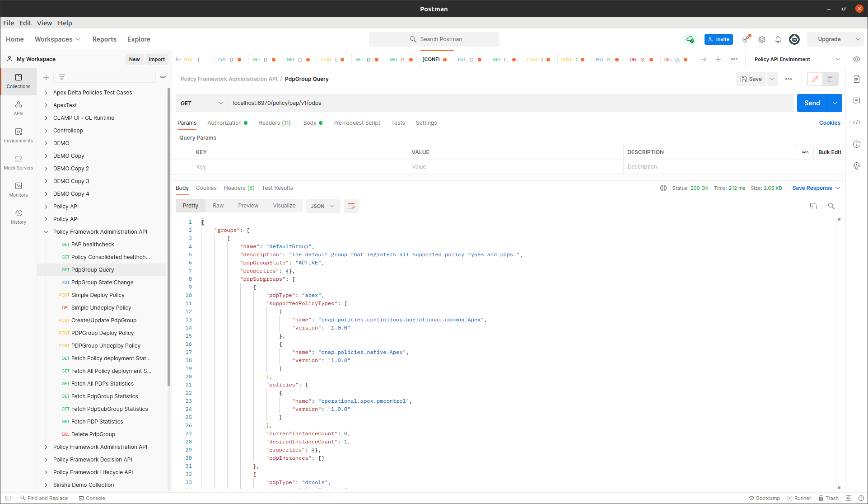Click the sync status cloud icon
The image size is (868, 504).
coord(690,39)
